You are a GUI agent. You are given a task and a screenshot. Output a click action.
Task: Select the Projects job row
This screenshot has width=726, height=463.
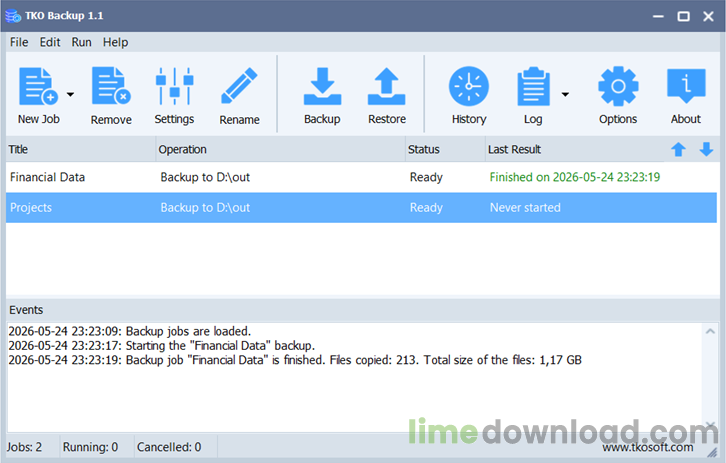361,207
